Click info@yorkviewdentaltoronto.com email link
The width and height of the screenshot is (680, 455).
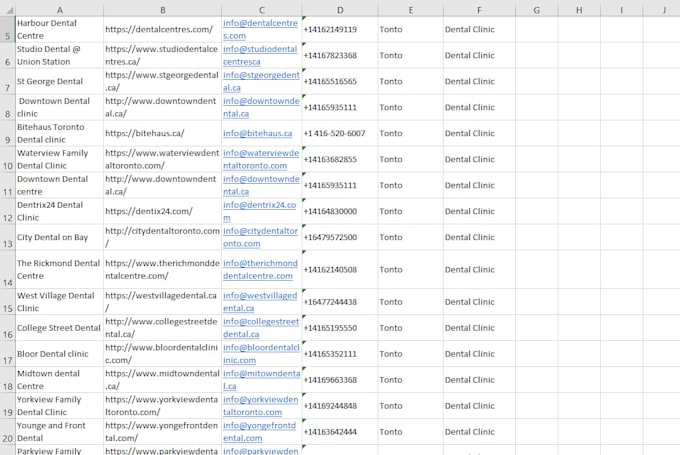[261, 406]
